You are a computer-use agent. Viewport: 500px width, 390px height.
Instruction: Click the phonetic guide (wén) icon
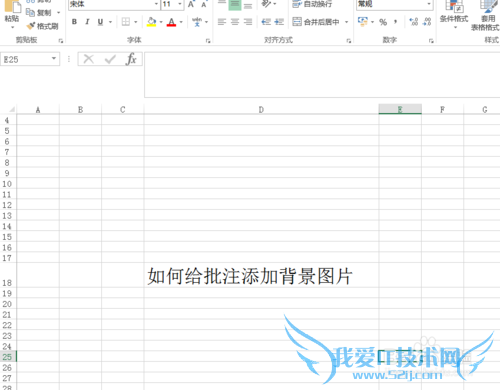197,22
